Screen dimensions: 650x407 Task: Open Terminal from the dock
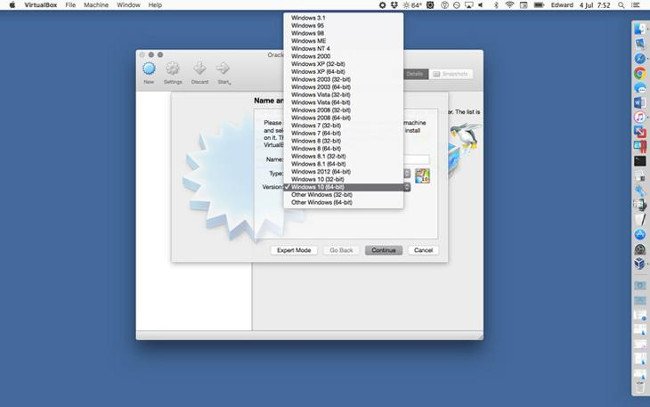(x=640, y=161)
